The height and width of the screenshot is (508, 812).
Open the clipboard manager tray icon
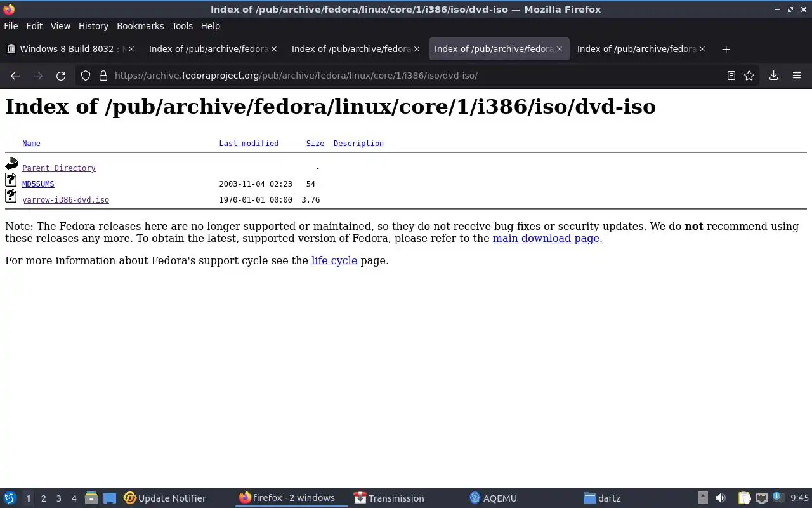[744, 498]
